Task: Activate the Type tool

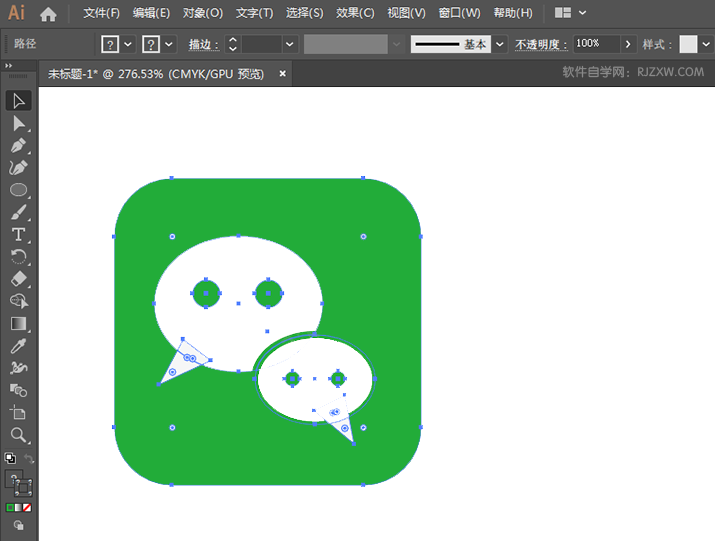Action: [18, 234]
